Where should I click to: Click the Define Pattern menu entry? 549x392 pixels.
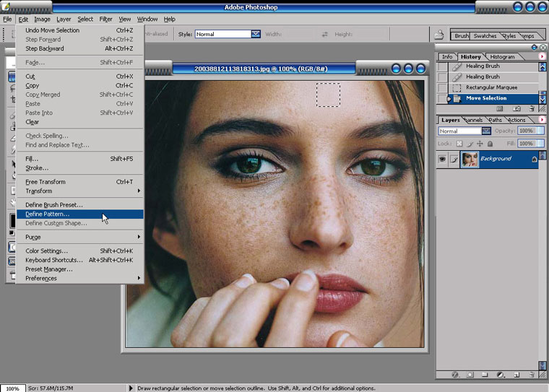(x=48, y=214)
